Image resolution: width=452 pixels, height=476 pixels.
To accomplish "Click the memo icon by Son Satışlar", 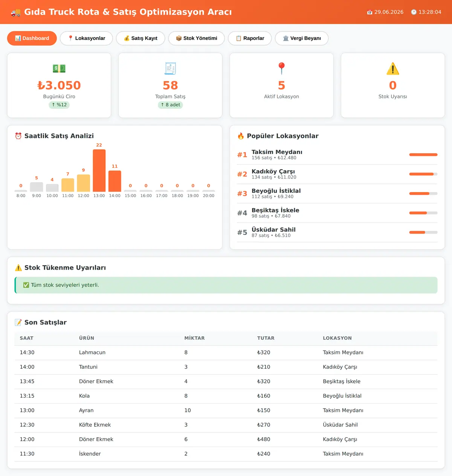I will 18,322.
